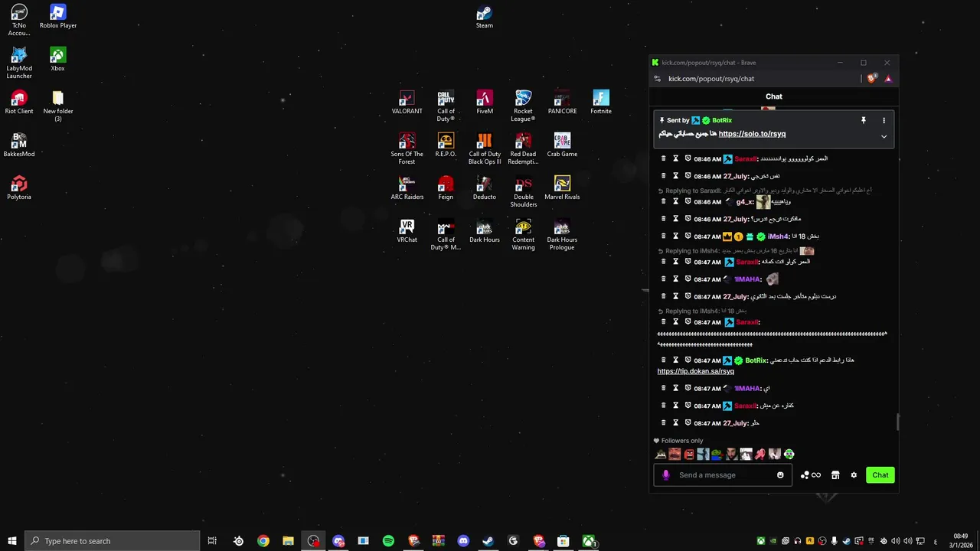This screenshot has width=980, height=551.
Task: Select the Red Dead Redemption icon
Action: pyautogui.click(x=523, y=149)
